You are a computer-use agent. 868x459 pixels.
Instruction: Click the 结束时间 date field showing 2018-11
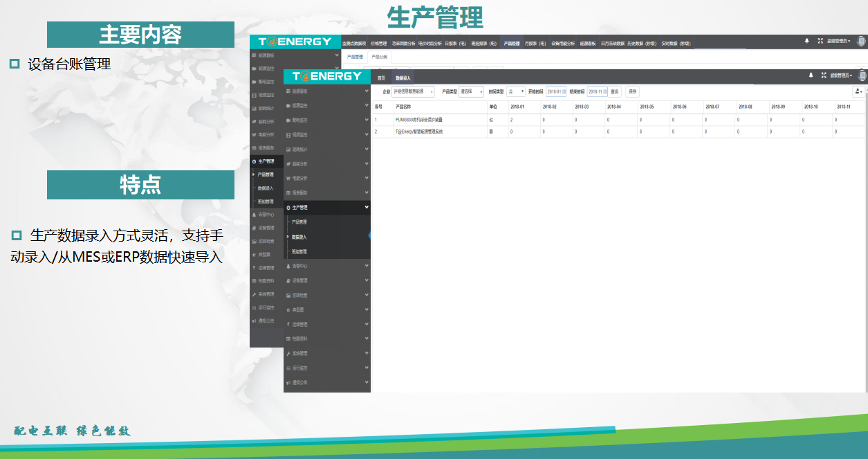click(595, 91)
